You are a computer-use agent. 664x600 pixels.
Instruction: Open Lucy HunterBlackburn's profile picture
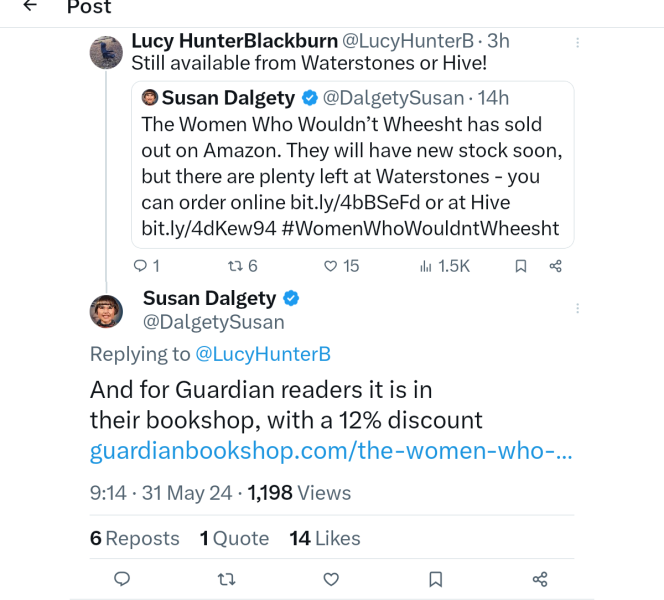[106, 52]
